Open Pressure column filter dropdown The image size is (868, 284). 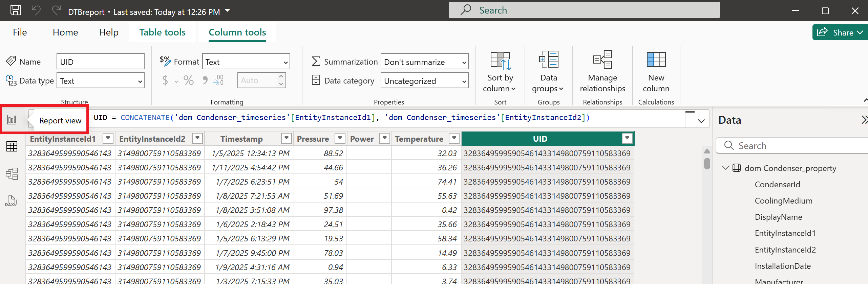tap(340, 138)
